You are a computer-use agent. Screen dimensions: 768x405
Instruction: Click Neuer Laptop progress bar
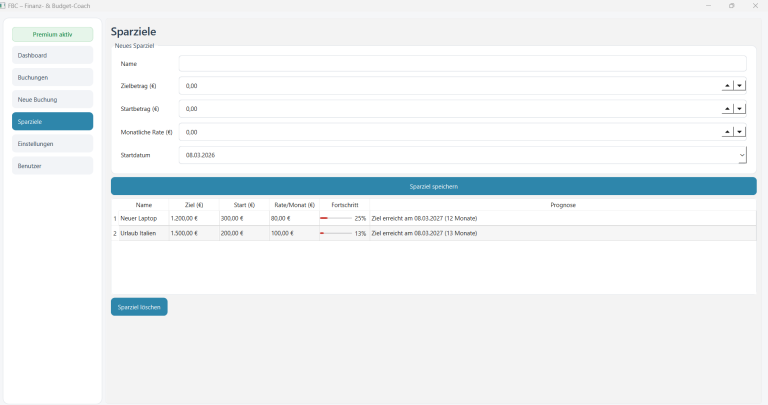[x=336, y=218]
